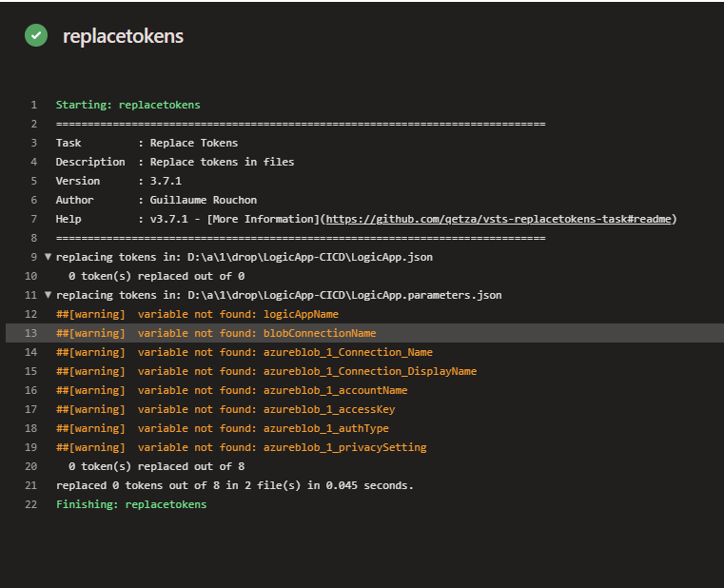This screenshot has width=724, height=588.
Task: Click line number 13 in the log gutter
Action: pyautogui.click(x=31, y=333)
